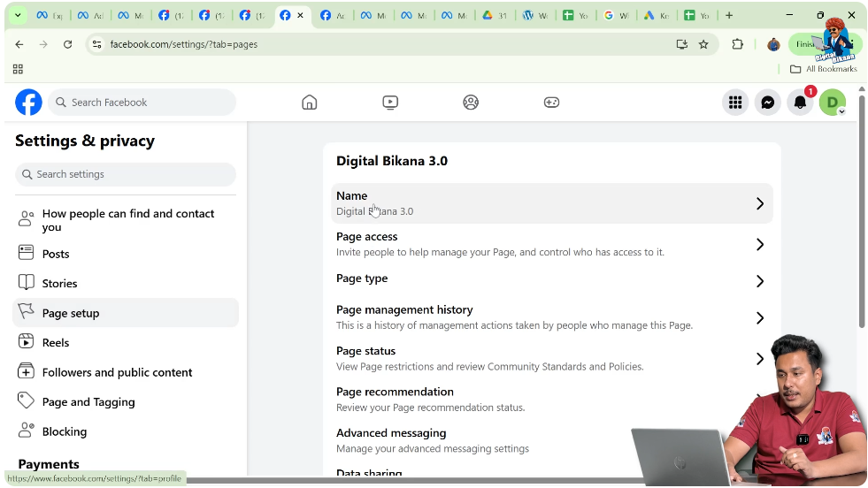This screenshot has width=868, height=488.
Task: Expand the Page access row chevron
Action: 760,245
